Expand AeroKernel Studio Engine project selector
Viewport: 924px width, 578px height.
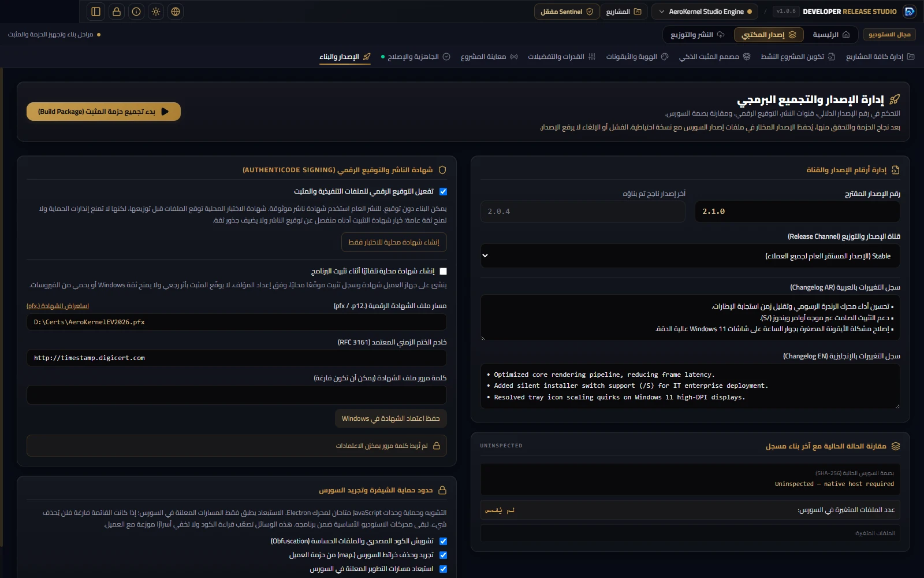click(705, 12)
